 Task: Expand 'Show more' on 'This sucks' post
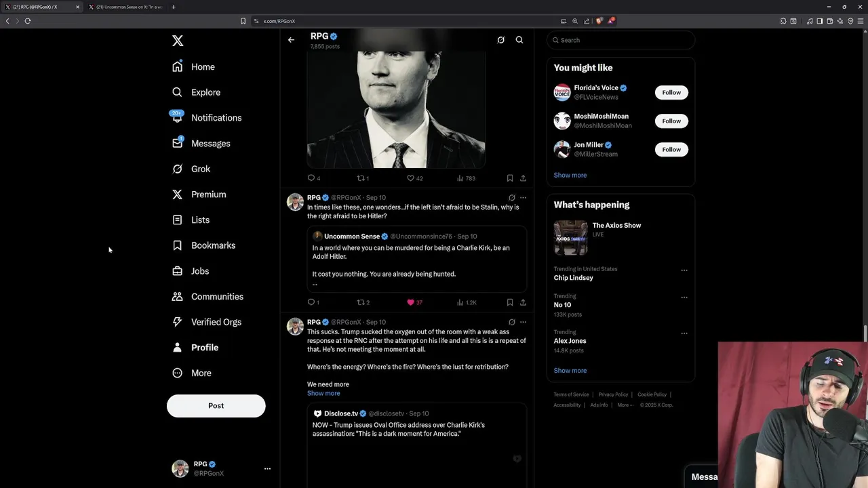pyautogui.click(x=323, y=393)
